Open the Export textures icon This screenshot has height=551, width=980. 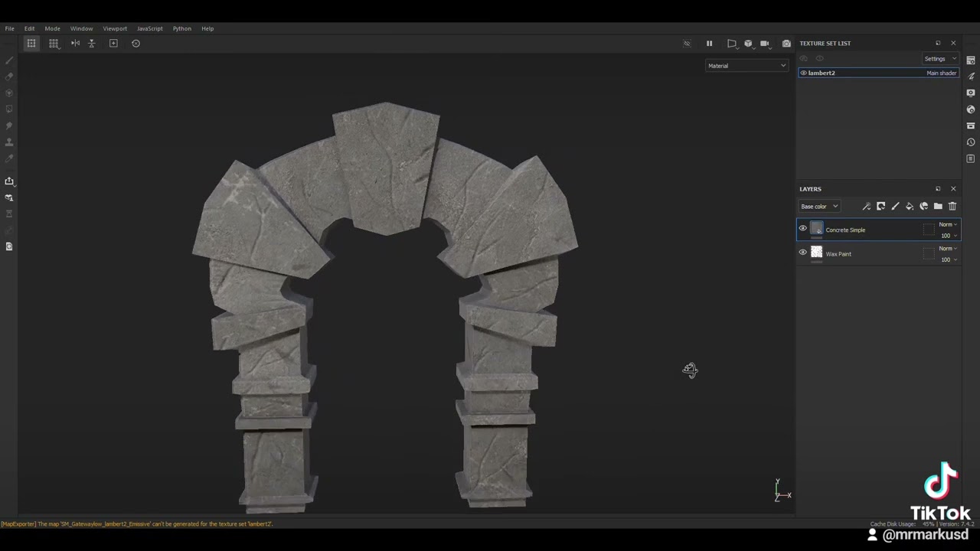(x=9, y=181)
